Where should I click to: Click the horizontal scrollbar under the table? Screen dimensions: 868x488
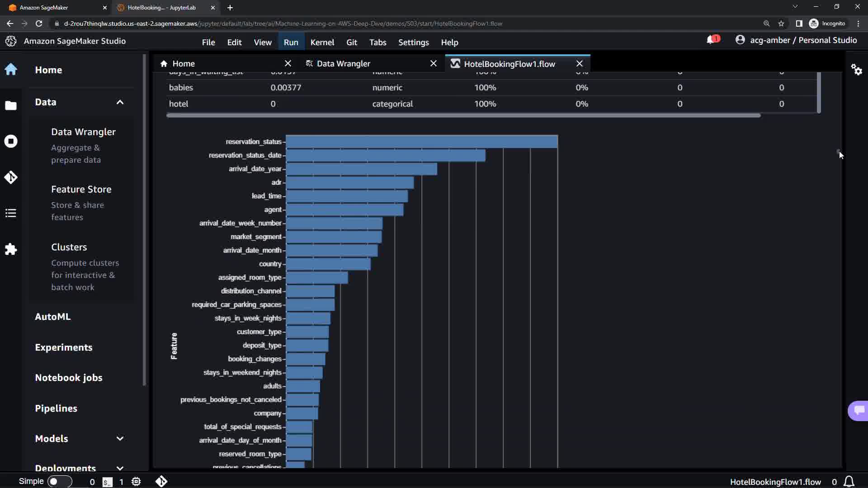pyautogui.click(x=463, y=116)
